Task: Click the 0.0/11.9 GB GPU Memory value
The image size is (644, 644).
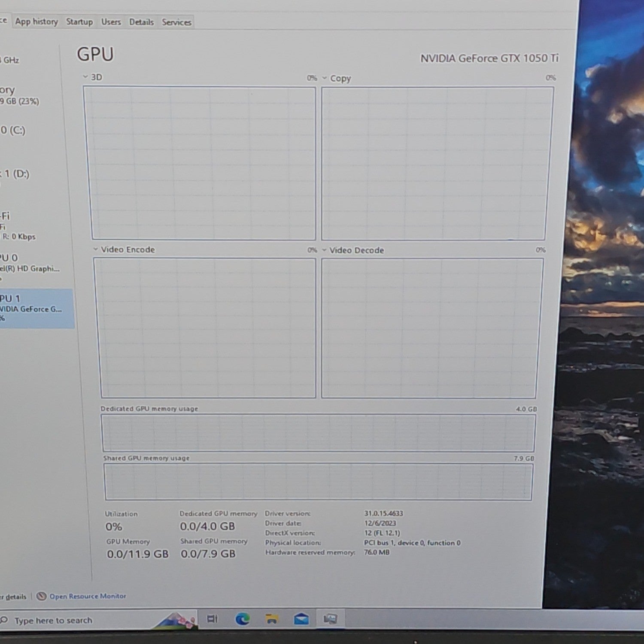Action: point(138,554)
